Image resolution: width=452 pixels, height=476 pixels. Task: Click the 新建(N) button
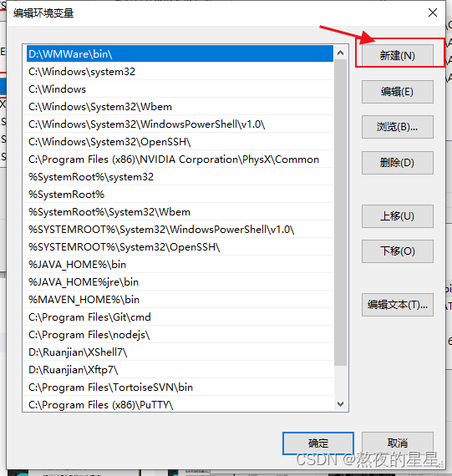398,56
